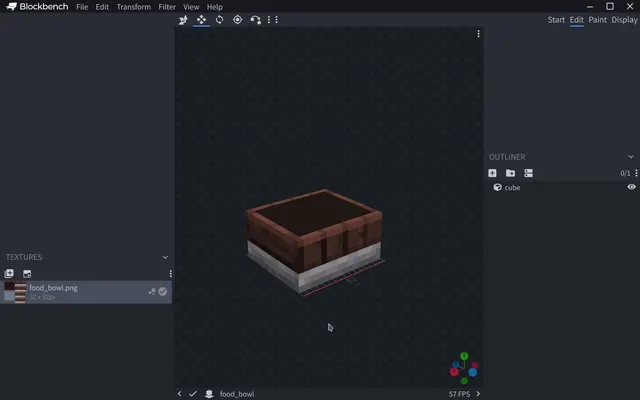The width and height of the screenshot is (640, 400).
Task: Click the red X axis on gizmo
Action: (454, 371)
